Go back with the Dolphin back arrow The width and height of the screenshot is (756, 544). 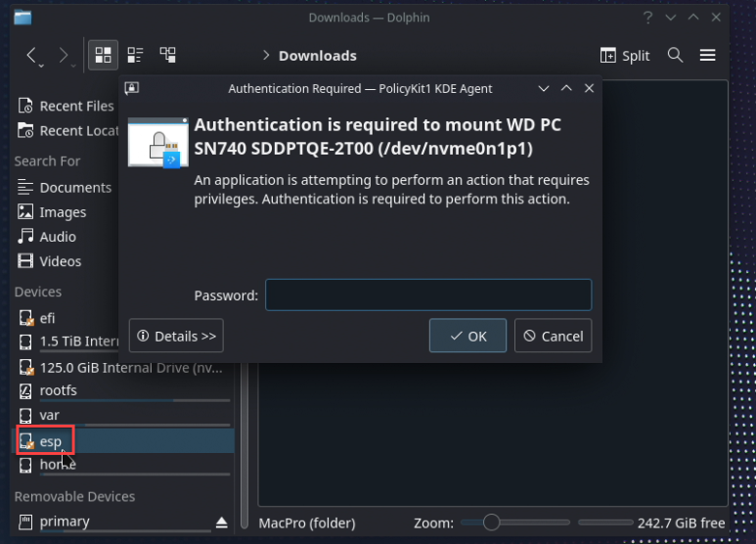(31, 55)
